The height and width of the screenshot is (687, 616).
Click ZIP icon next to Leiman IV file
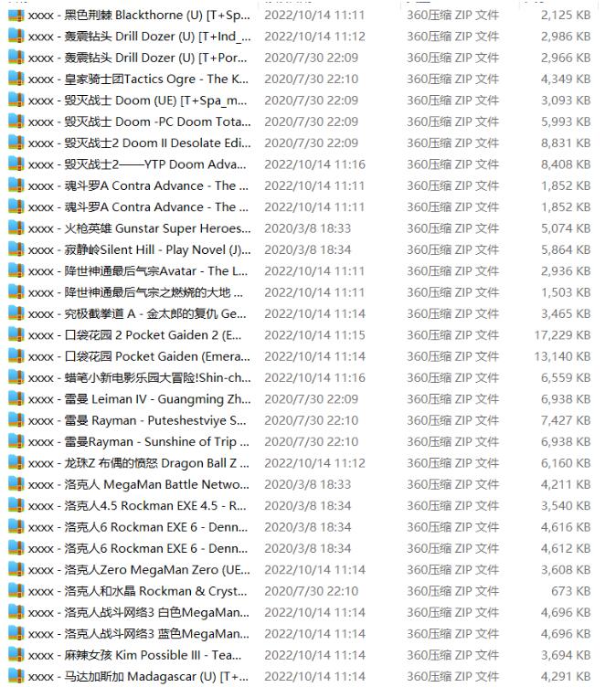tap(16, 399)
